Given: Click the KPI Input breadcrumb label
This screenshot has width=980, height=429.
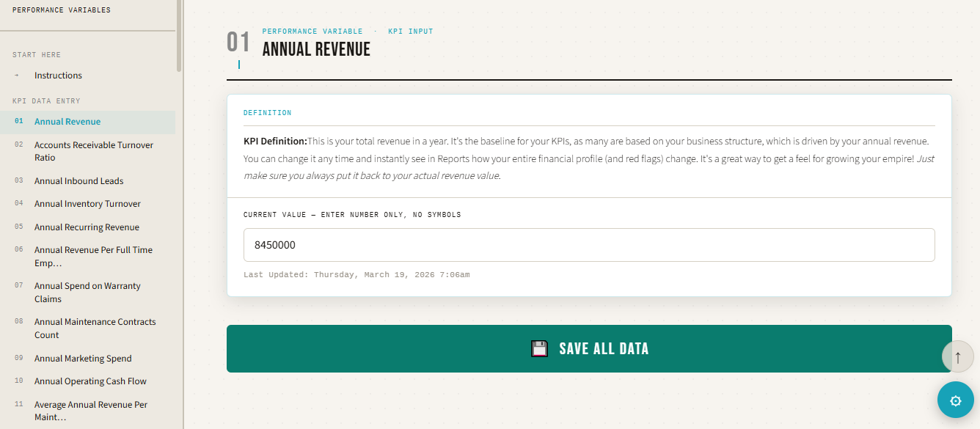Looking at the screenshot, I should [x=410, y=32].
